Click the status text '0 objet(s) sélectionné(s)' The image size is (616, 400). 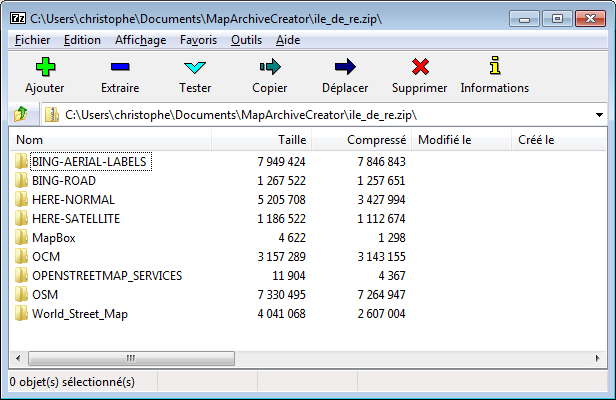(72, 382)
